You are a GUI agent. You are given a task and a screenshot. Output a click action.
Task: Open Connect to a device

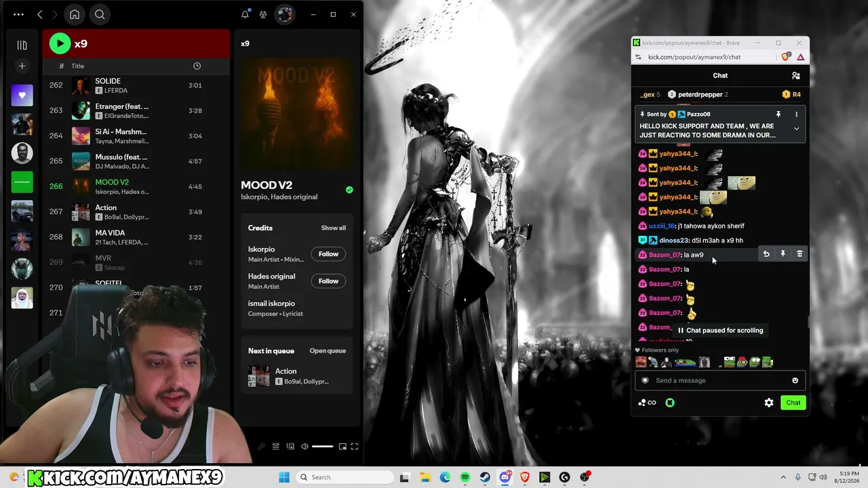(x=290, y=447)
